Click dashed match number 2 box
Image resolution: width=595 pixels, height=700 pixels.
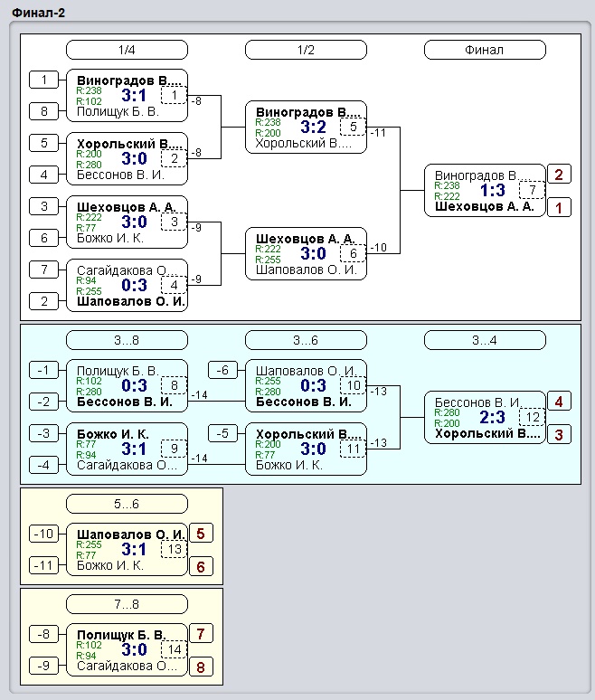[175, 158]
